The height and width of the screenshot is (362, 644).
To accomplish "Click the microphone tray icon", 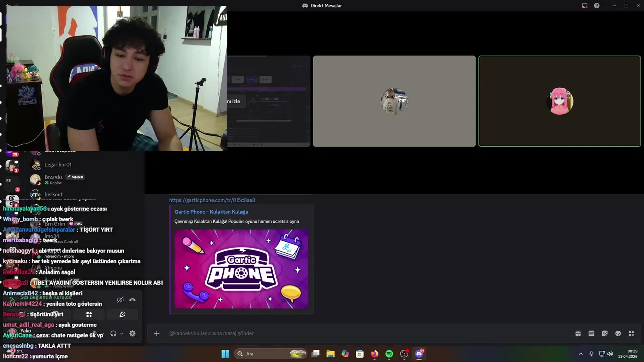I will coord(591,354).
